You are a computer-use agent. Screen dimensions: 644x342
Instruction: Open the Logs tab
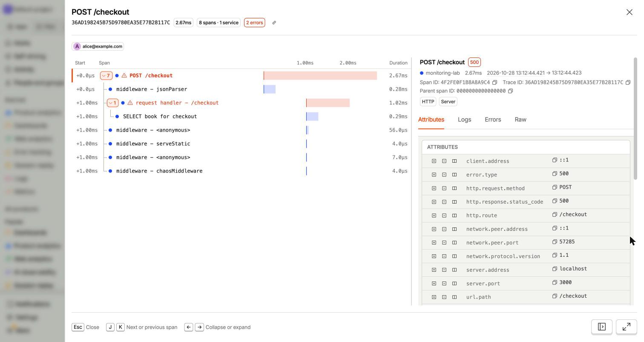(x=464, y=120)
